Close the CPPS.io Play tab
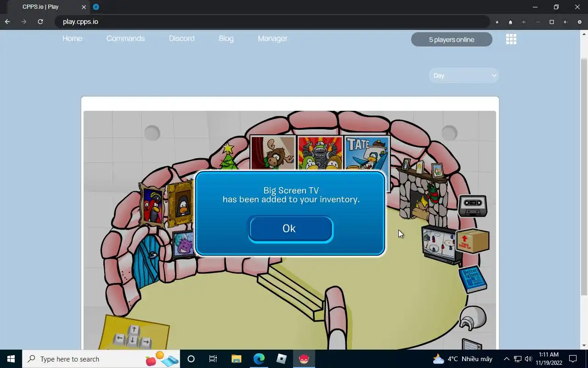 pyautogui.click(x=84, y=7)
